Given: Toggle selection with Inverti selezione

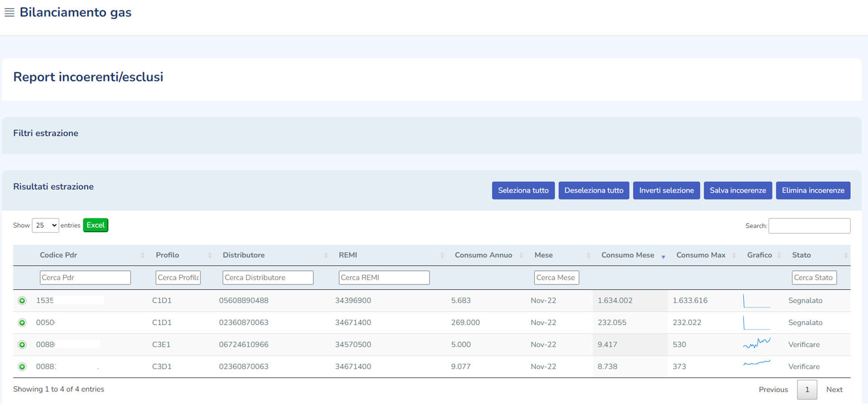Looking at the screenshot, I should click(x=666, y=190).
